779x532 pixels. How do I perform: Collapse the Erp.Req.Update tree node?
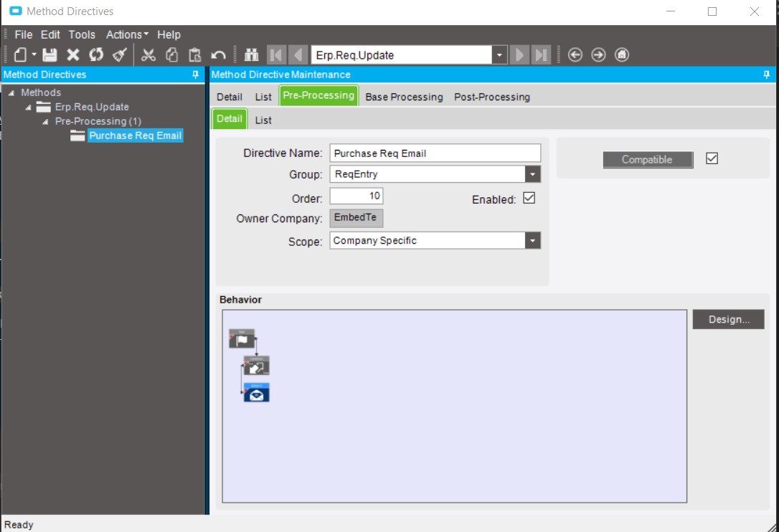coord(29,108)
